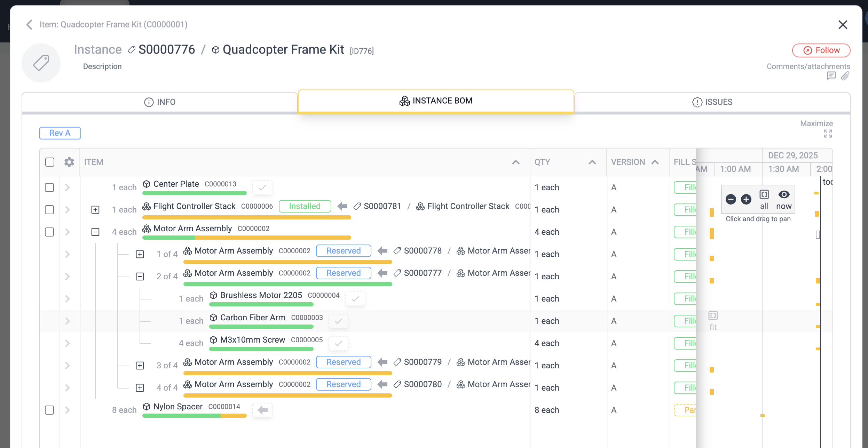
Task: Switch to the INFO tab
Action: pyautogui.click(x=160, y=102)
